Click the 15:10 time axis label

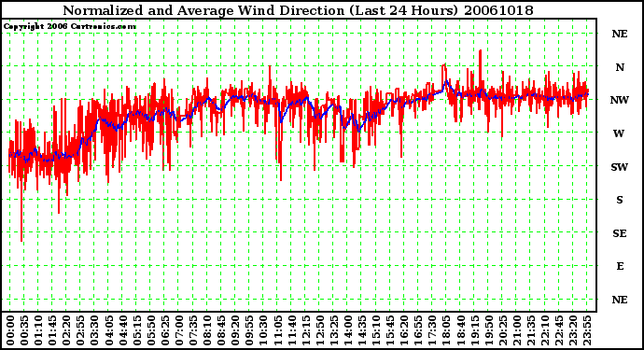376,330
